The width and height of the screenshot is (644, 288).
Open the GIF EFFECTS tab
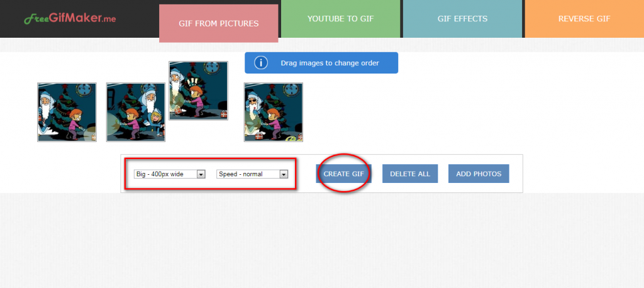(x=462, y=19)
